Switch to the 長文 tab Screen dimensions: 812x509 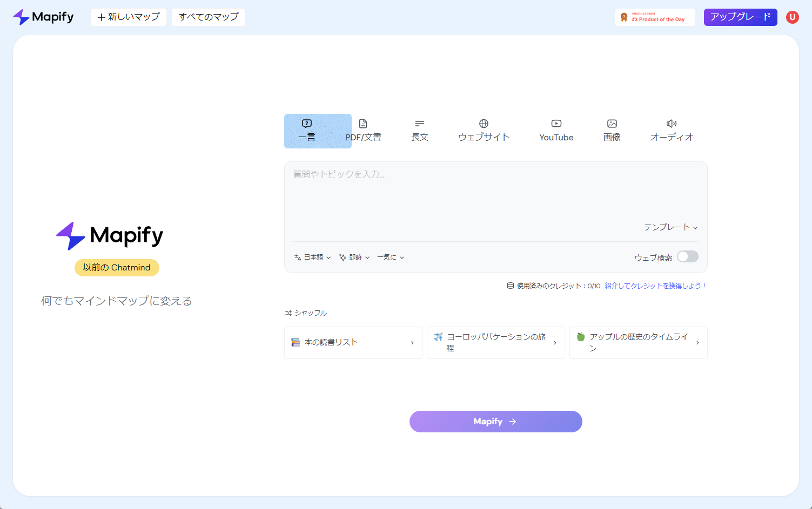(x=420, y=131)
